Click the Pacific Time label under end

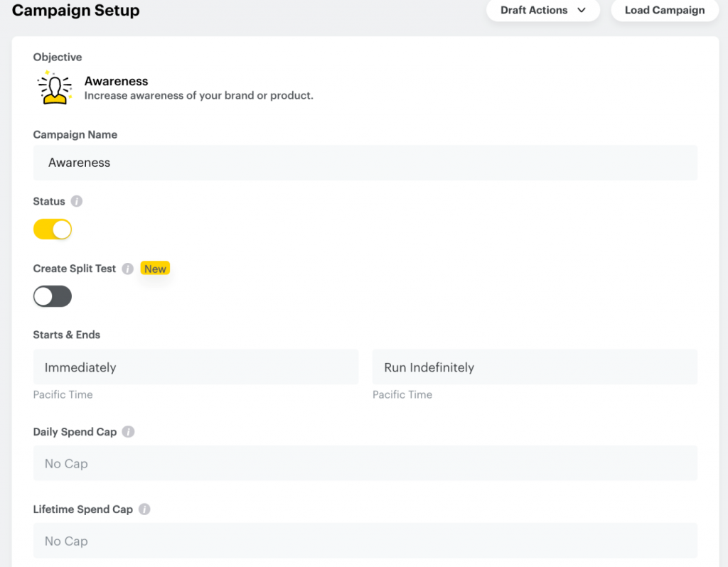tap(402, 394)
